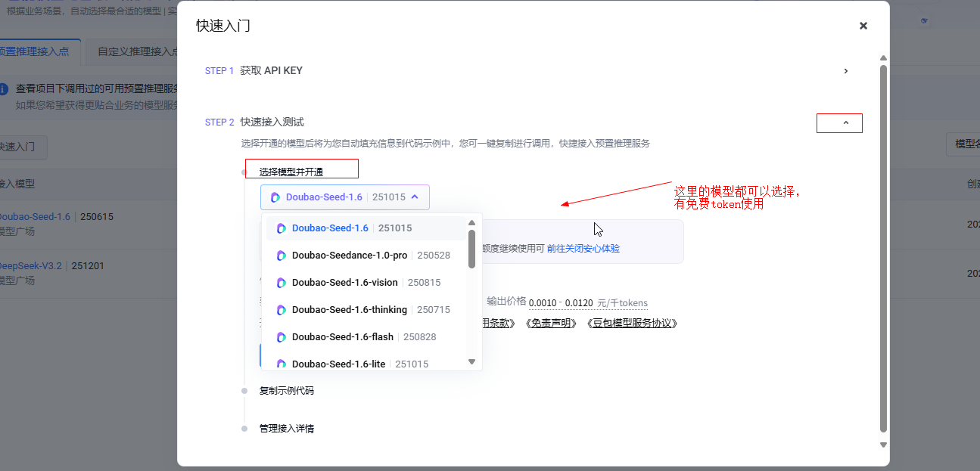Click the Doubao-Seed-1.6-flash model icon
Image resolution: width=980 pixels, height=471 pixels.
(282, 337)
